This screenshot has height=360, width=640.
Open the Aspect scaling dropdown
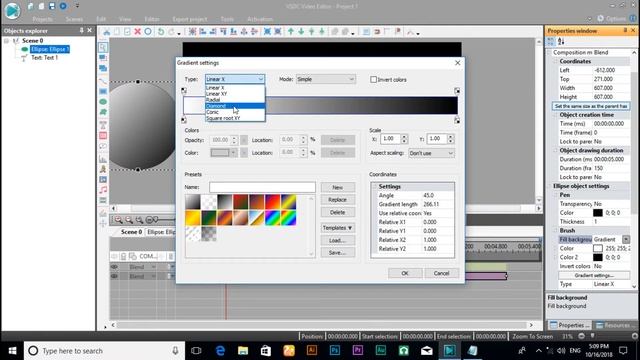[x=431, y=153]
